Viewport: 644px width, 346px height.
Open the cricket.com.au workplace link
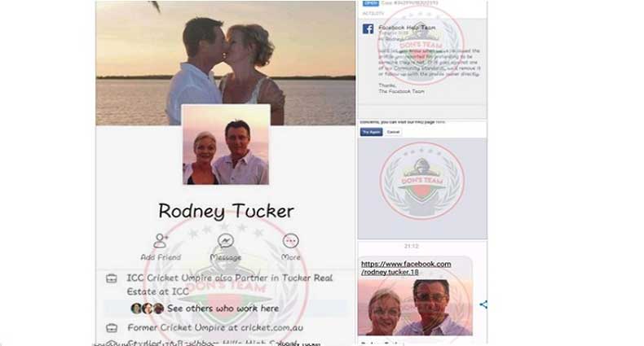point(266,328)
